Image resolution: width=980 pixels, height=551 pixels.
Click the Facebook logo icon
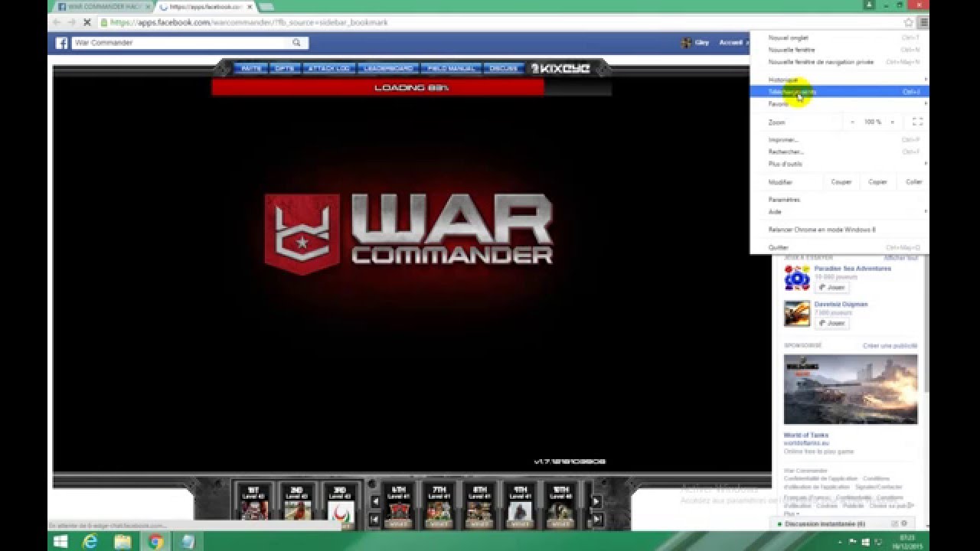(x=61, y=43)
